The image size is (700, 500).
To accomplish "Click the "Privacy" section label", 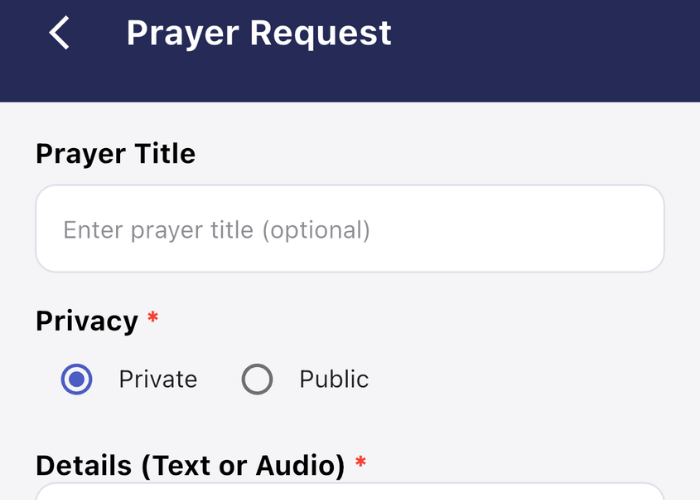I will pyautogui.click(x=87, y=321).
